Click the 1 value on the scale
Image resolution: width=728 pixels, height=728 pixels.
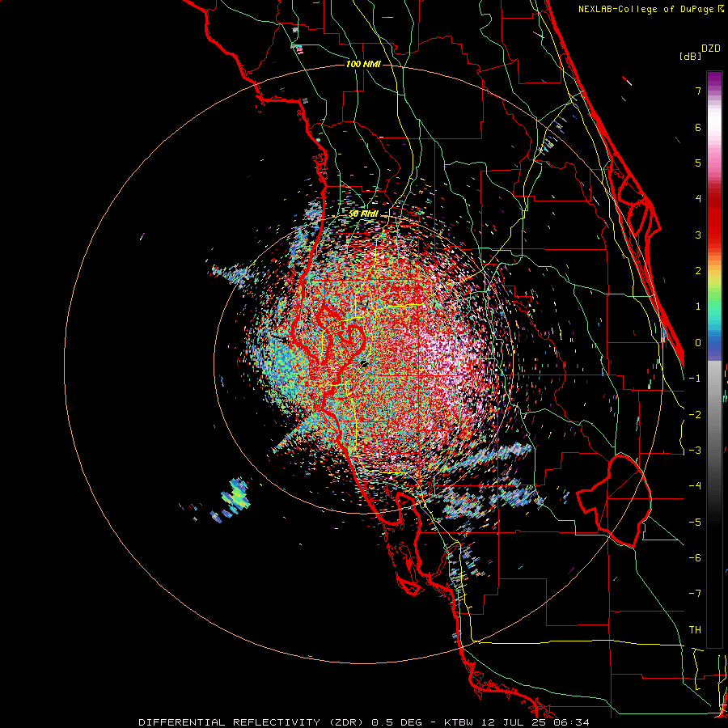click(x=698, y=307)
